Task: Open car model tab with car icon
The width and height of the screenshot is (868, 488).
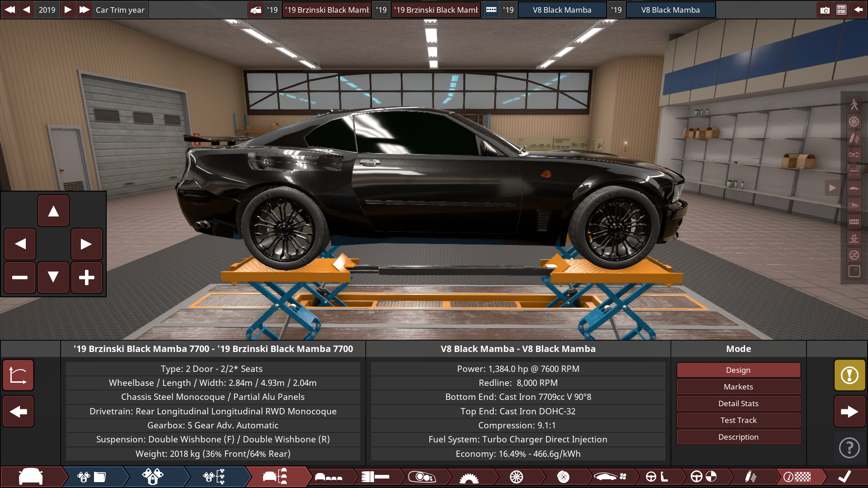Action: 31,477
